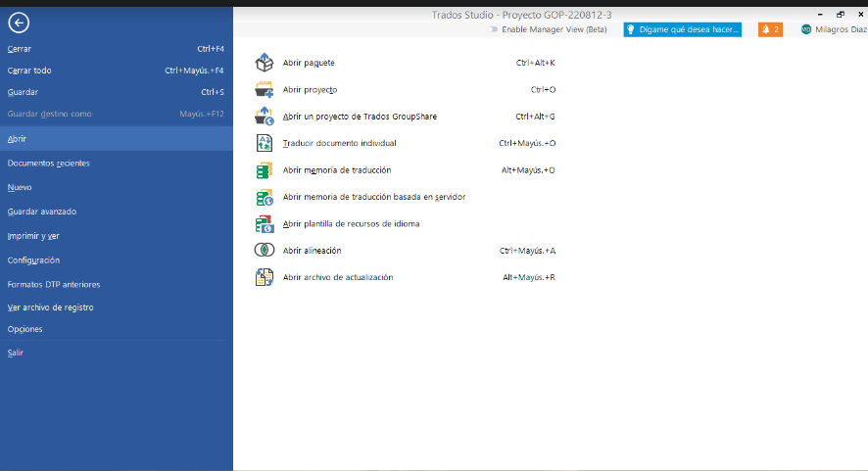Screen dimensions: 868x471
Task: Click the Trados GroupShare project icon
Action: tap(265, 117)
